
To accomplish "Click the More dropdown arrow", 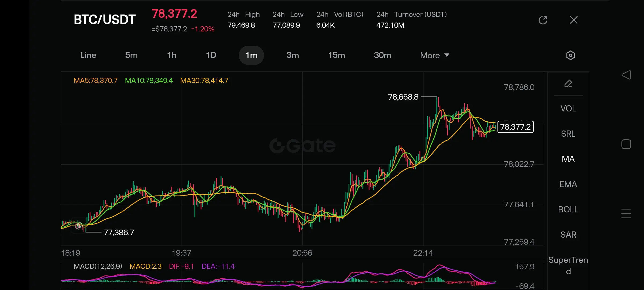I will (447, 55).
